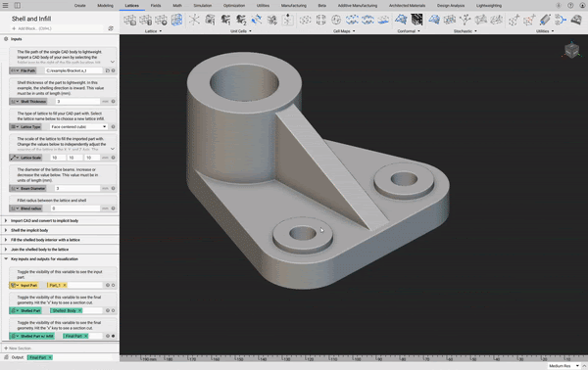This screenshot has height=370, width=588.
Task: Click the blue conformal lattice icon
Action: coord(401,20)
